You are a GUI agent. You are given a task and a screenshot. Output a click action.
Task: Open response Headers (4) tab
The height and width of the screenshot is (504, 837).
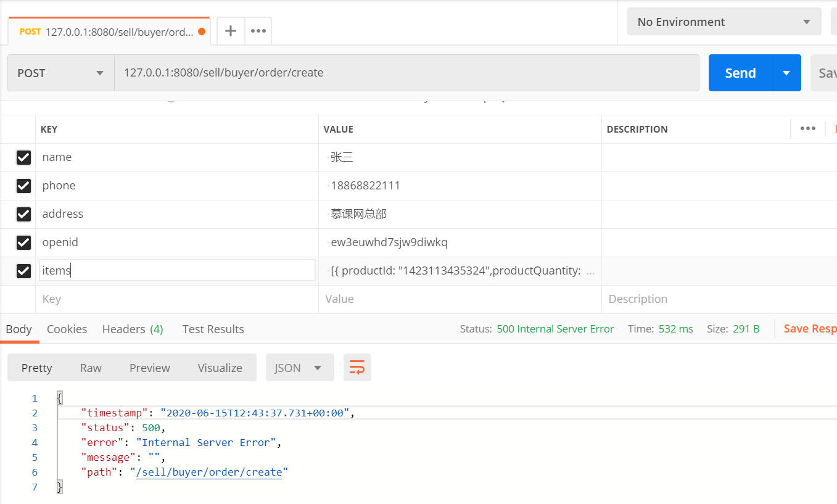tap(133, 329)
